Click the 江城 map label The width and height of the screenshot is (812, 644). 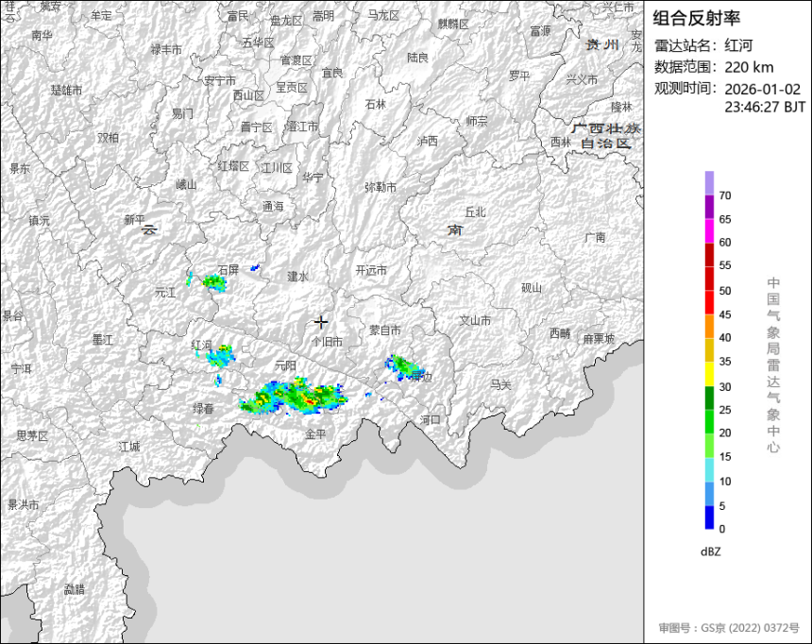129,446
